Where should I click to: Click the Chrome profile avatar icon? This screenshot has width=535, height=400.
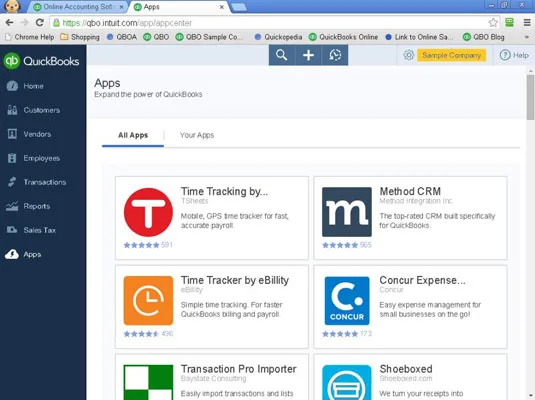click(12, 6)
